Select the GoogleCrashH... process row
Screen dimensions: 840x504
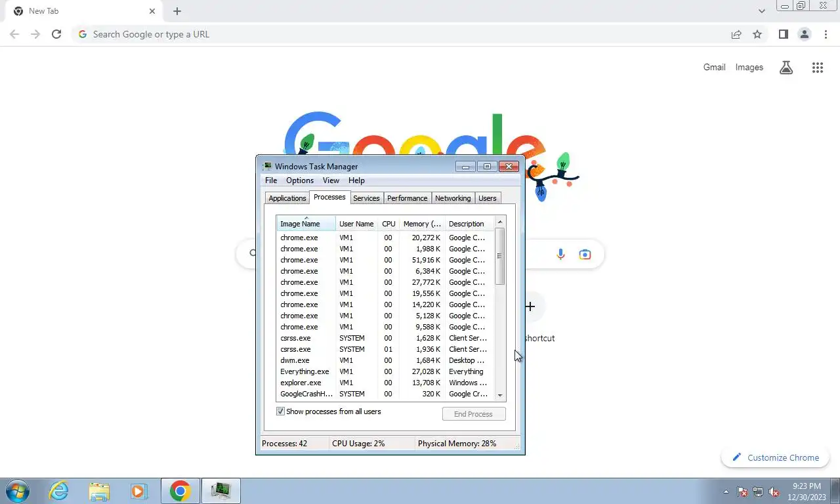point(385,394)
